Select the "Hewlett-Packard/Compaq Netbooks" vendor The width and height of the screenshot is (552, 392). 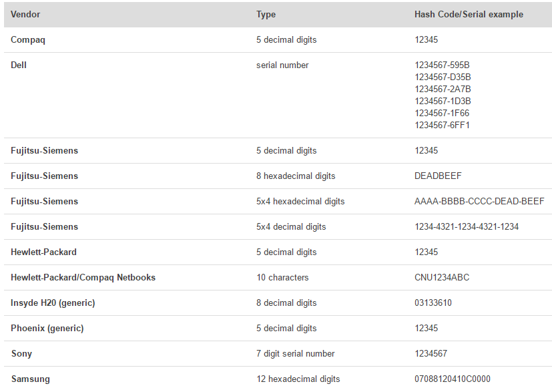(83, 278)
